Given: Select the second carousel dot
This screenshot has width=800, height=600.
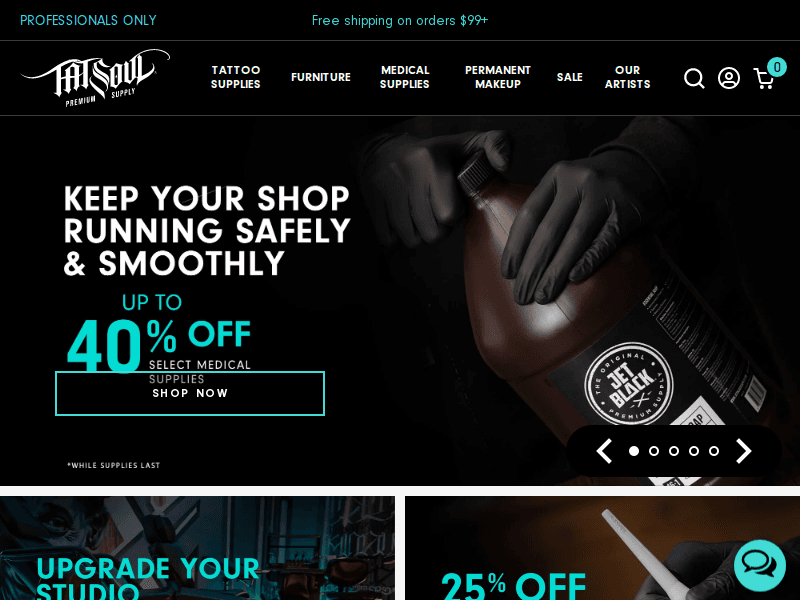Looking at the screenshot, I should click(x=654, y=451).
